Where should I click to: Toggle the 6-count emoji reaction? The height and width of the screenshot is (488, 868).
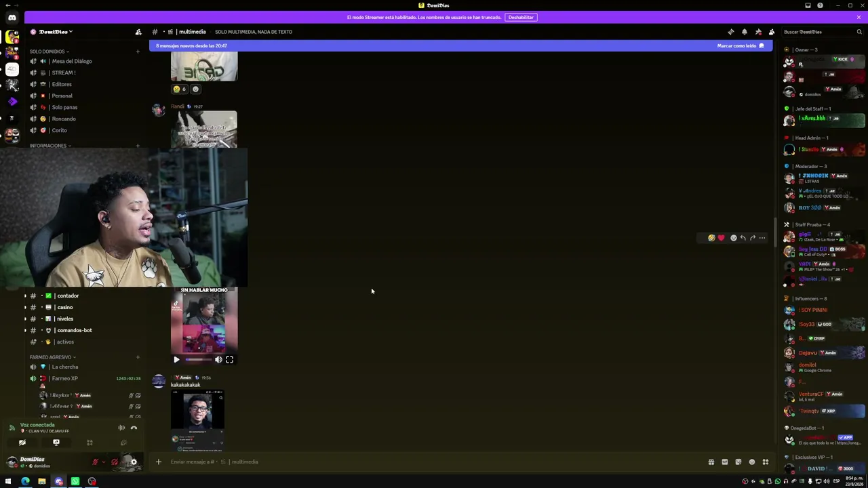click(x=180, y=89)
